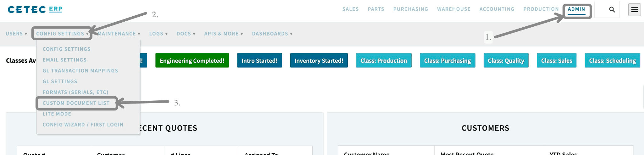Select GL Transaction Mappings option

coord(80,71)
